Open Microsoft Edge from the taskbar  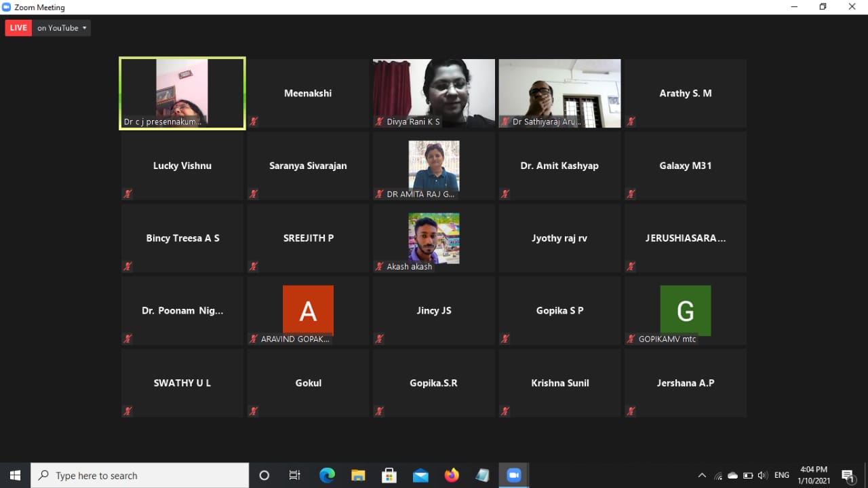coord(327,476)
